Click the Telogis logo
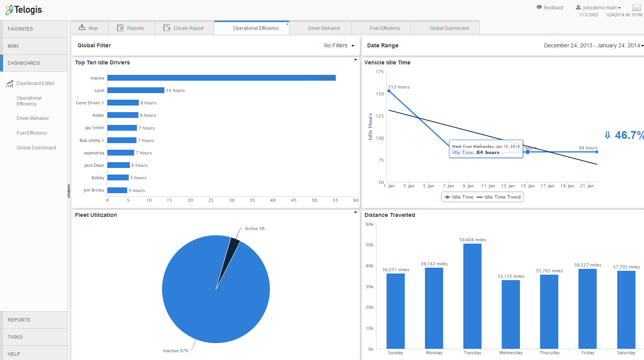The height and width of the screenshot is (360, 644). click(24, 10)
